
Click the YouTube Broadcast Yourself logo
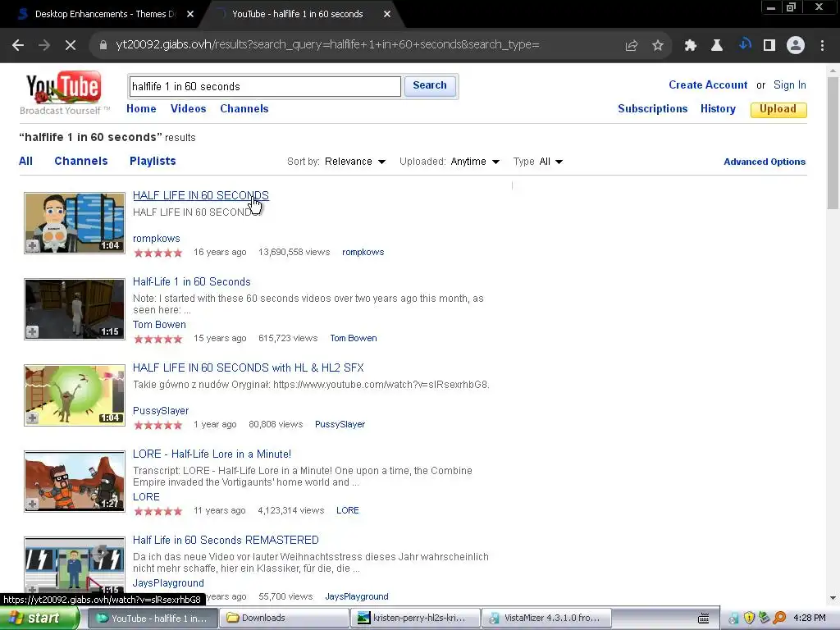64,94
